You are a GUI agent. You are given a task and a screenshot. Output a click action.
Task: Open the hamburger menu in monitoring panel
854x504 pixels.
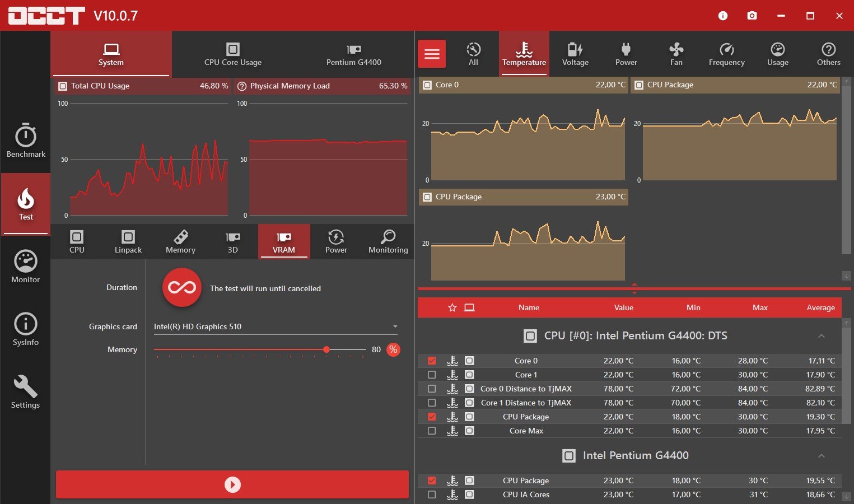(432, 54)
